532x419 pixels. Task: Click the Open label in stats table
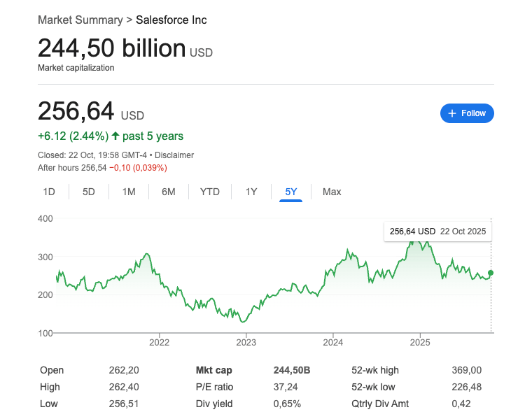[52, 370]
